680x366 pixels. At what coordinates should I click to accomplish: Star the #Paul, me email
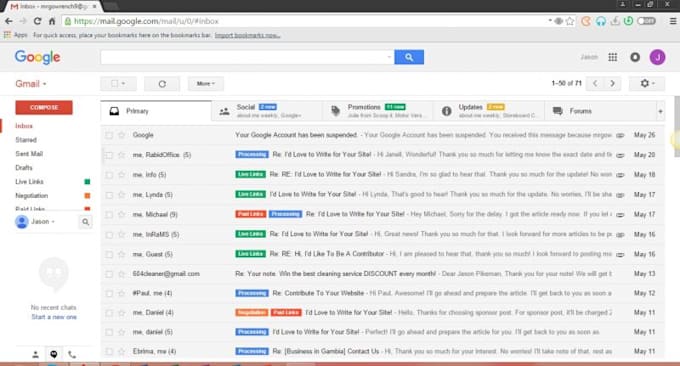pos(121,294)
